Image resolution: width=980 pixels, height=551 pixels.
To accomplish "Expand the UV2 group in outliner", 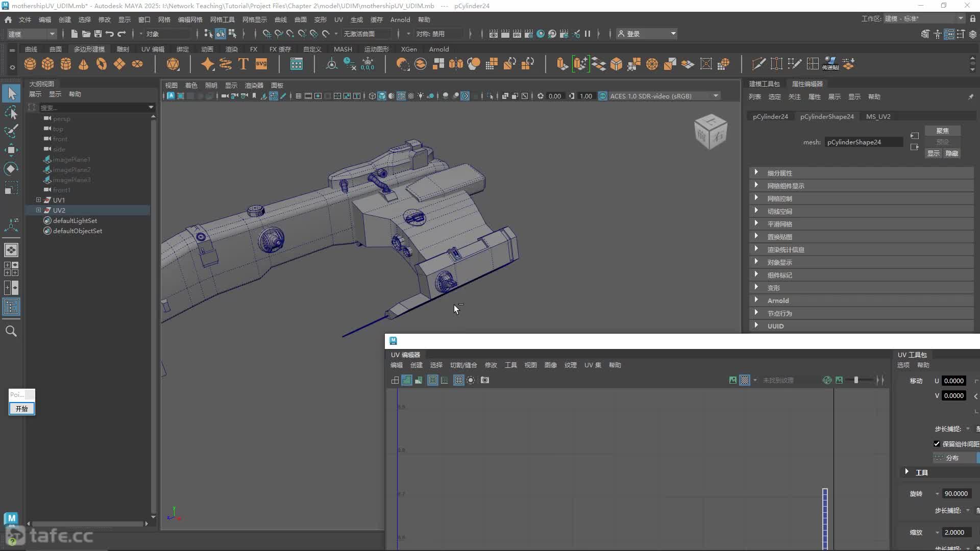I will tap(38, 210).
